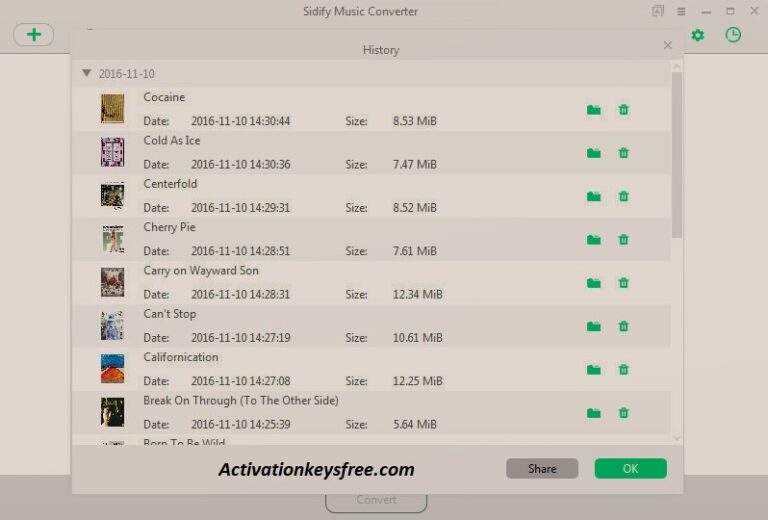Click the history list scrollbar thumb

click(677, 155)
